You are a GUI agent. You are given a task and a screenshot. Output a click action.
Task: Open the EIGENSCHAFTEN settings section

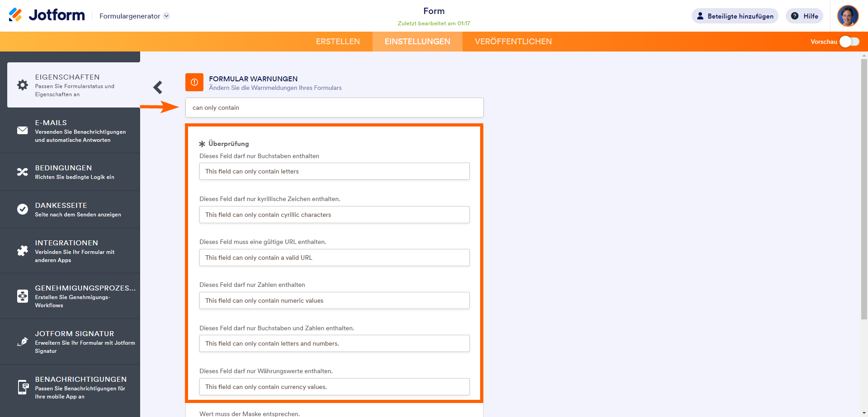click(74, 85)
